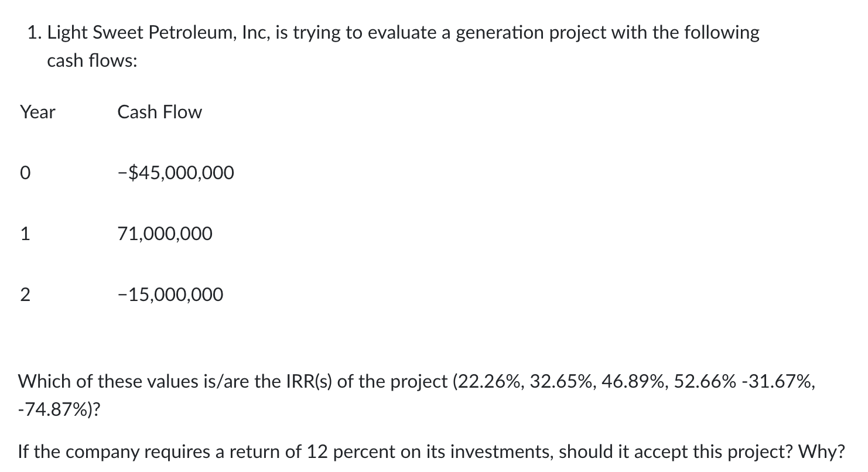Click the -$45,000,000 cash flow value
Viewport: 868px width, 472px height.
175,173
